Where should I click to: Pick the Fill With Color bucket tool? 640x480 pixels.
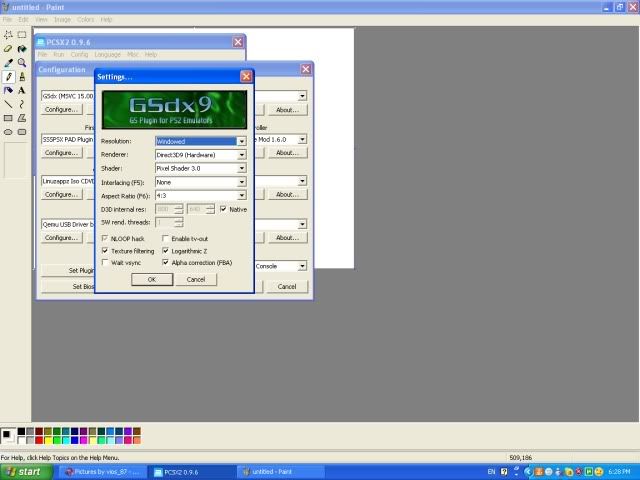[22, 49]
